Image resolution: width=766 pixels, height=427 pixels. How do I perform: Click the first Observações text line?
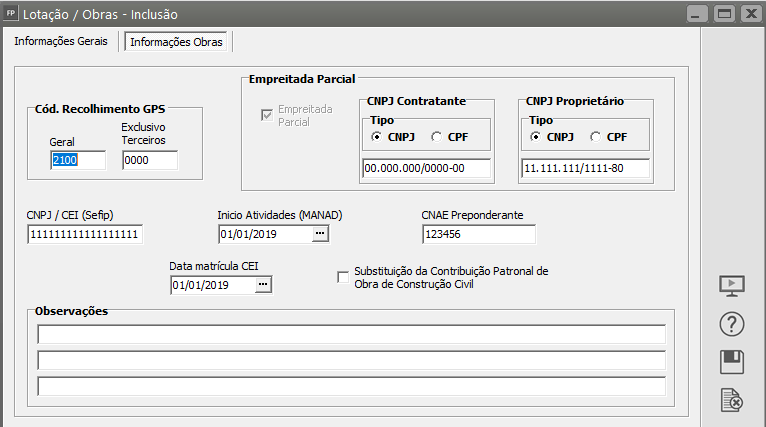351,334
